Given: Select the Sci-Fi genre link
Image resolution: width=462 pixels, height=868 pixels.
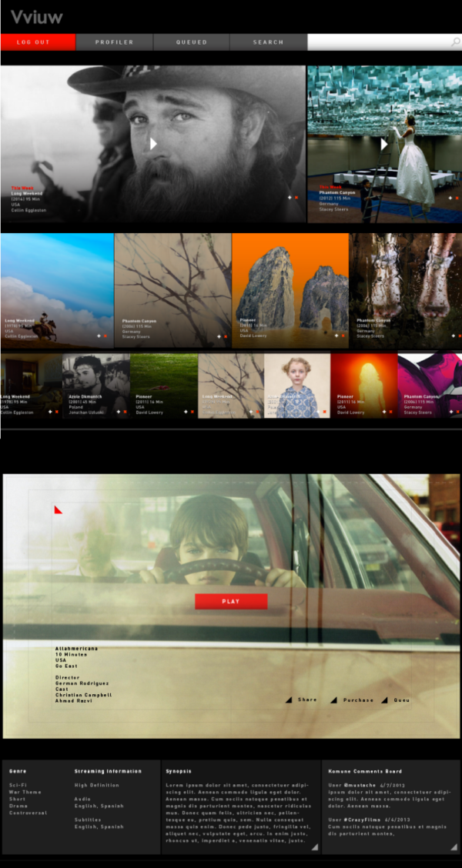Looking at the screenshot, I should (x=18, y=785).
